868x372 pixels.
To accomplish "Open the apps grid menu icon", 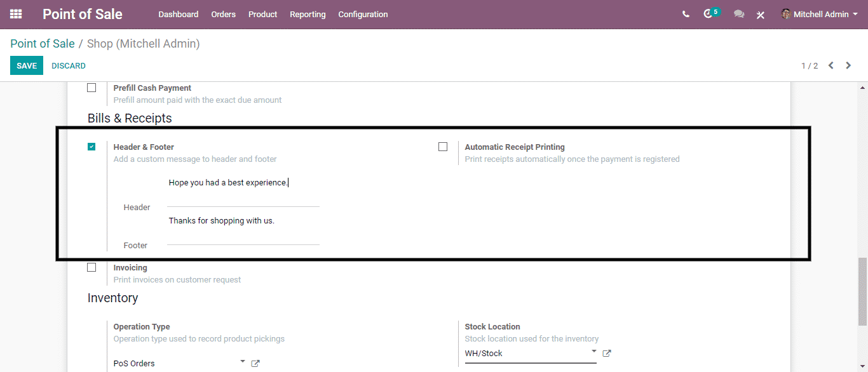I will (x=16, y=14).
